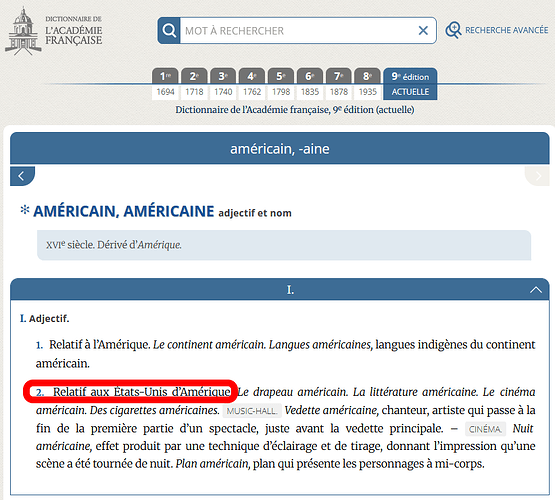Viewport: 555px width, 500px height.
Task: Select the 9e édition actuelle tab
Action: pos(410,84)
